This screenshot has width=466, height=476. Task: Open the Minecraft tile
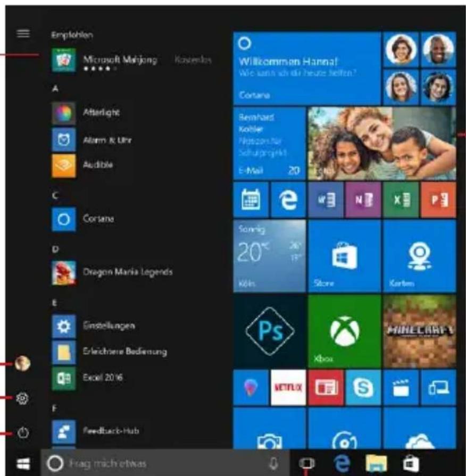[x=419, y=331]
